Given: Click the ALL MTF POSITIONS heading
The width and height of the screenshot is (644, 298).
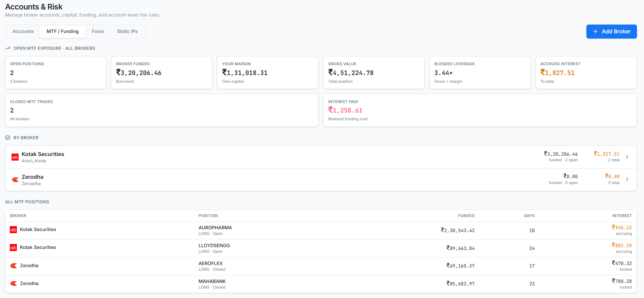Looking at the screenshot, I should pyautogui.click(x=27, y=202).
